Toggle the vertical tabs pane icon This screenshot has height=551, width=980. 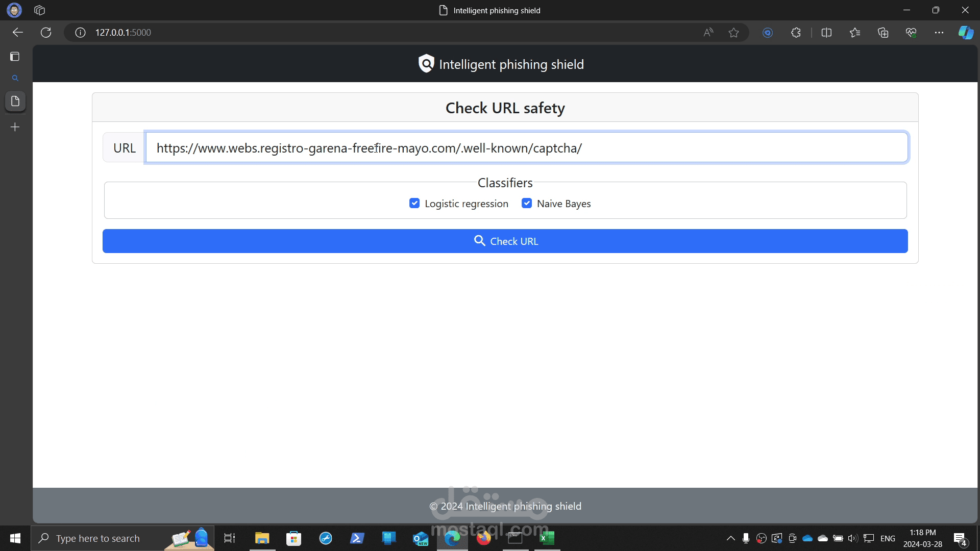click(15, 57)
